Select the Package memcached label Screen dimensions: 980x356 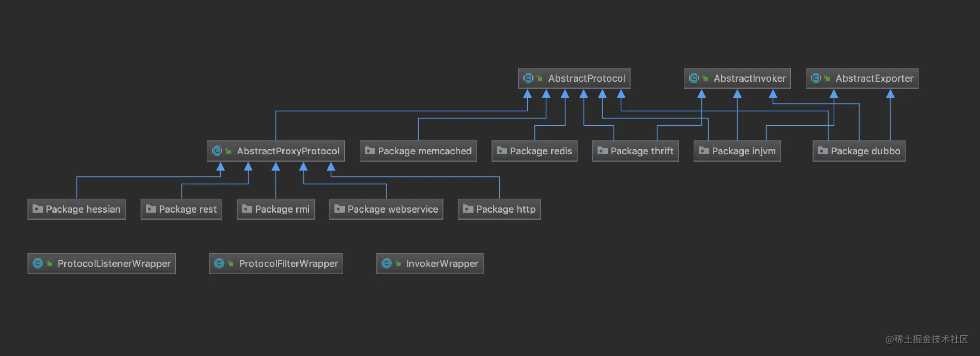click(425, 151)
